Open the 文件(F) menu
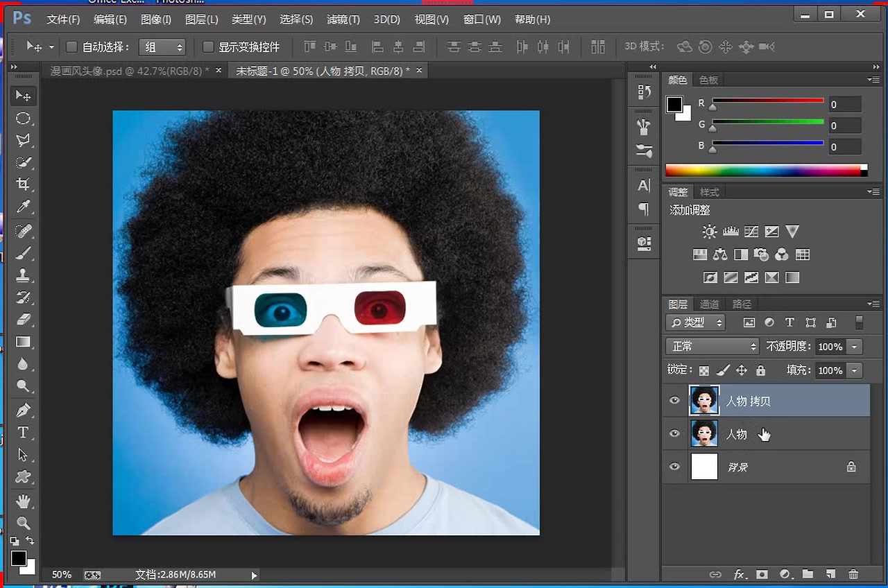 click(63, 19)
